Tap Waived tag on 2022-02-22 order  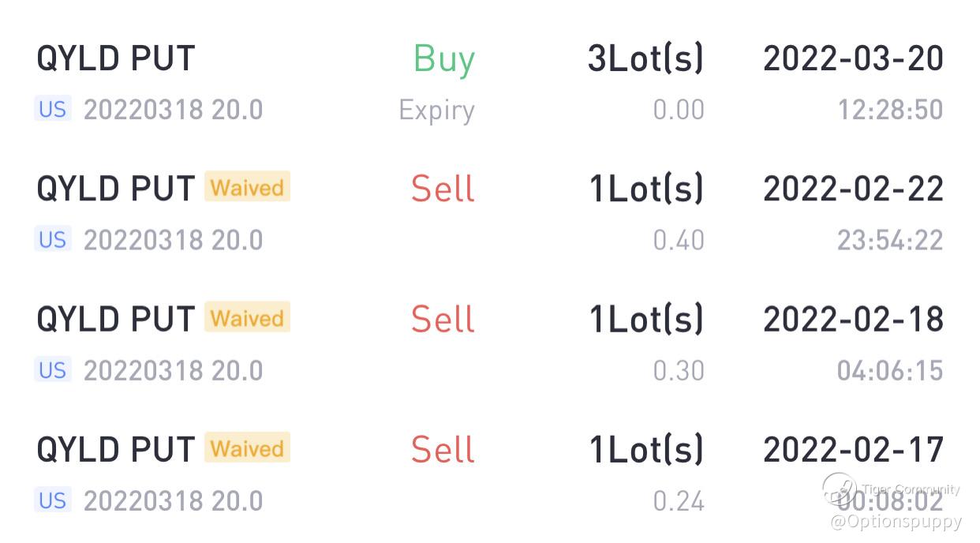tap(247, 188)
